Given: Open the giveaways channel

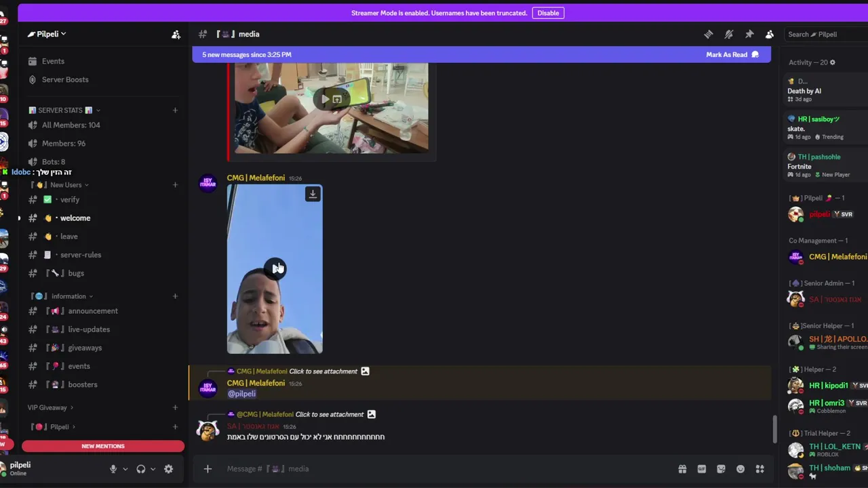Looking at the screenshot, I should pyautogui.click(x=102, y=347).
